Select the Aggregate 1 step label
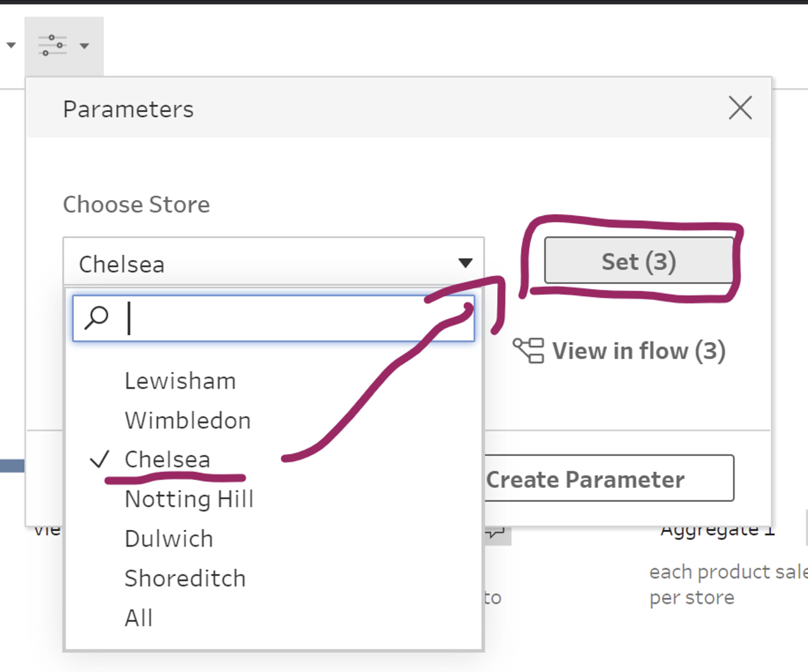 point(718,530)
